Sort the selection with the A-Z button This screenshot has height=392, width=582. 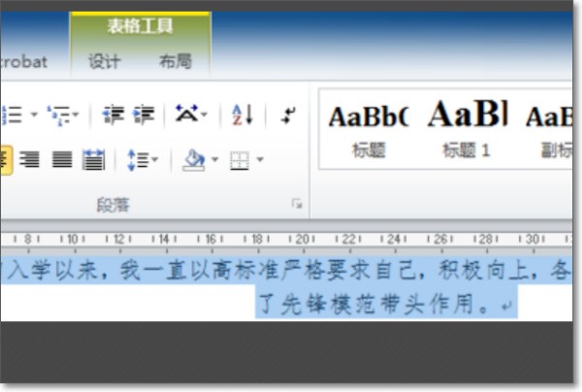coord(242,115)
